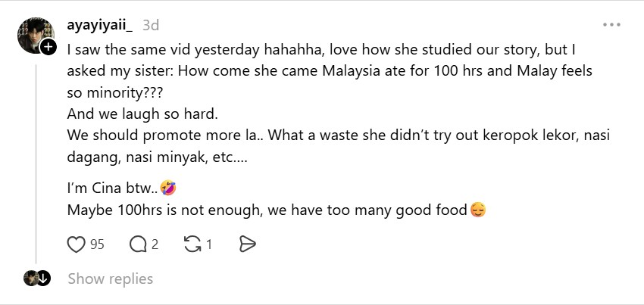Share the post with the paper plane icon
This screenshot has width=644, height=305.
click(247, 244)
